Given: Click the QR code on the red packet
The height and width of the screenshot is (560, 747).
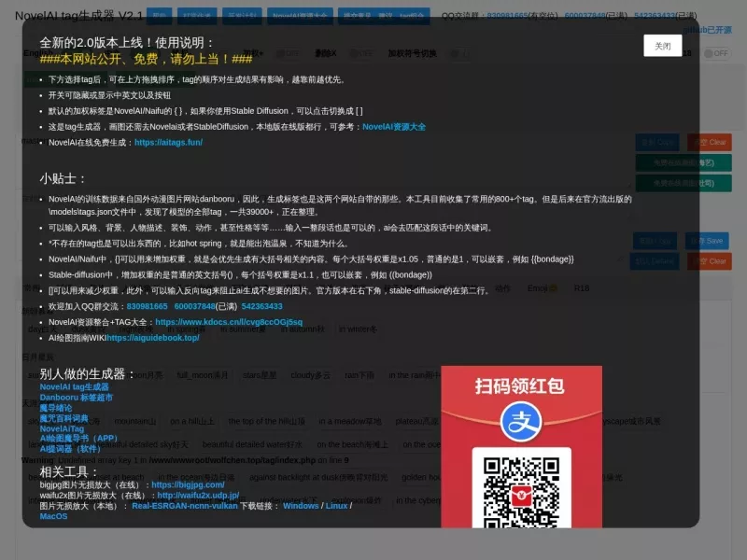Looking at the screenshot, I should pyautogui.click(x=521, y=492).
